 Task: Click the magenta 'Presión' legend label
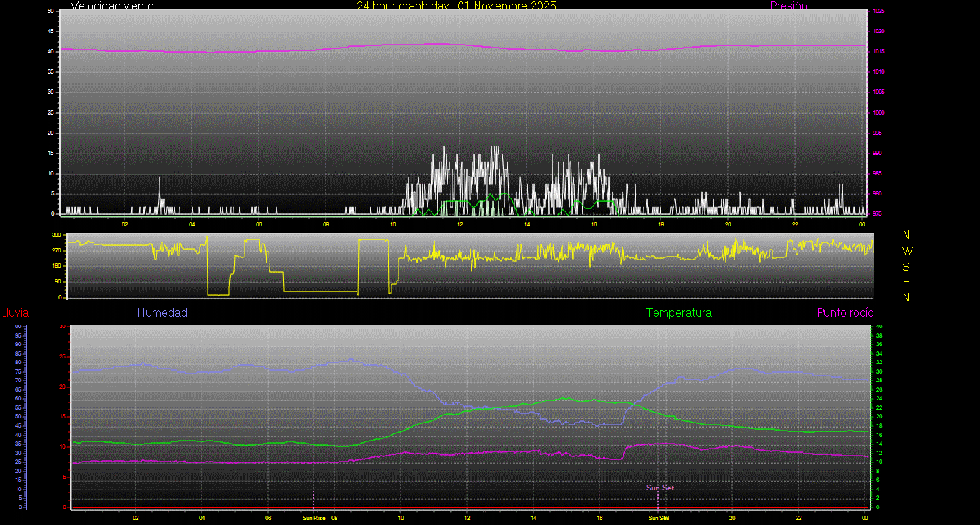pos(788,6)
